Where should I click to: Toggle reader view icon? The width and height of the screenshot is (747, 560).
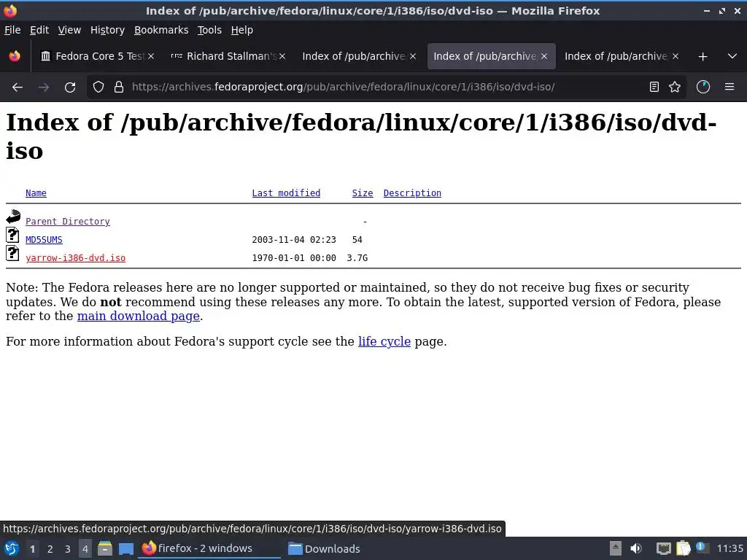pyautogui.click(x=654, y=87)
